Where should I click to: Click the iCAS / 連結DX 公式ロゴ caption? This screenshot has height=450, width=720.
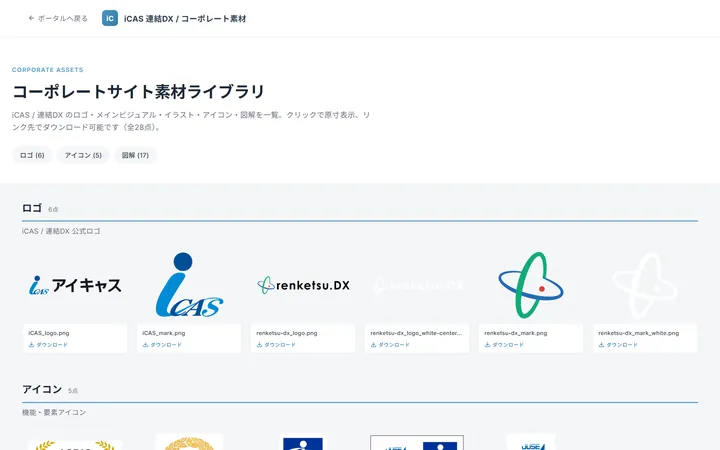point(61,231)
